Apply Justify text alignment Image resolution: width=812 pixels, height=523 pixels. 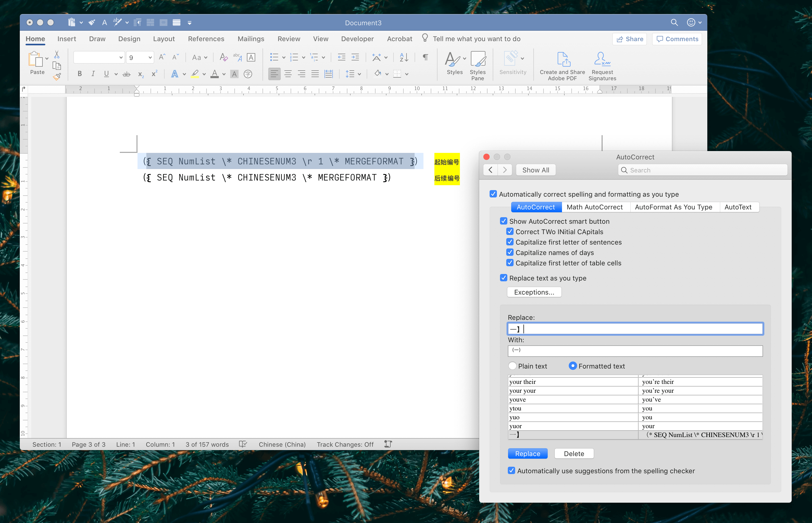[315, 74]
